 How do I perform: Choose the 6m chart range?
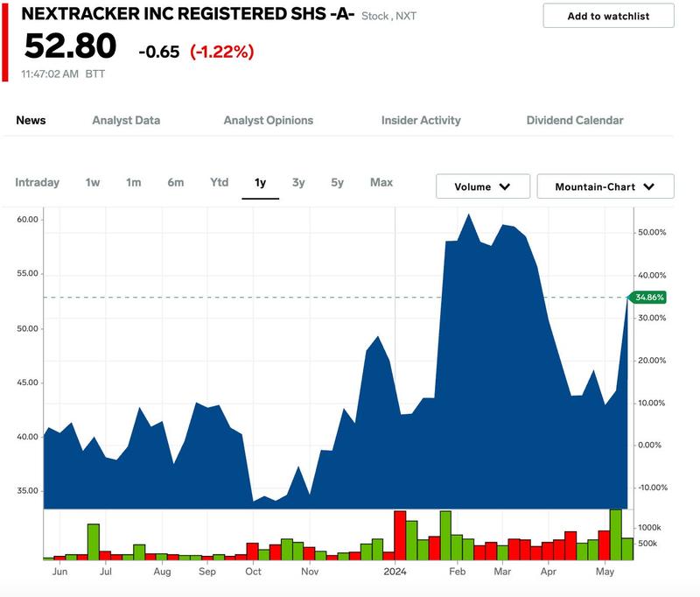coord(176,182)
